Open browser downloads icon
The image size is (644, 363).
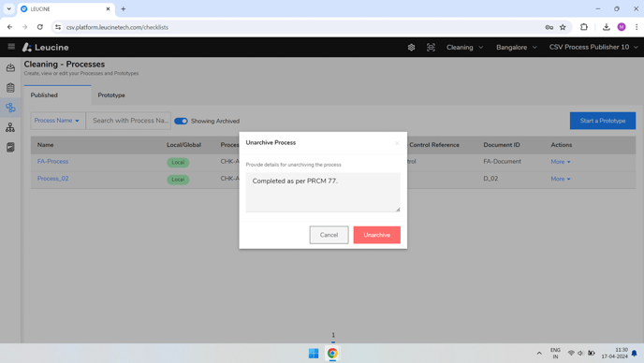[607, 27]
